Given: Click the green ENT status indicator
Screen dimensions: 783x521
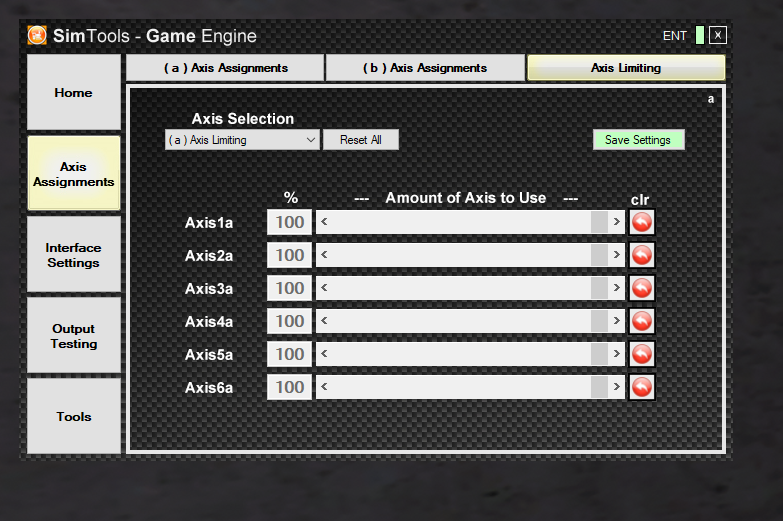Looking at the screenshot, I should coord(700,35).
